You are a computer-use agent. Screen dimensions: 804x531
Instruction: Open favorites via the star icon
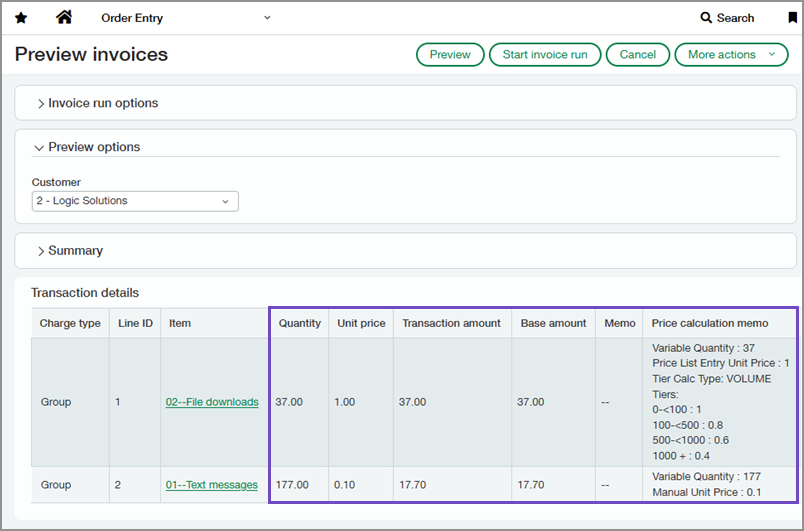coord(21,18)
